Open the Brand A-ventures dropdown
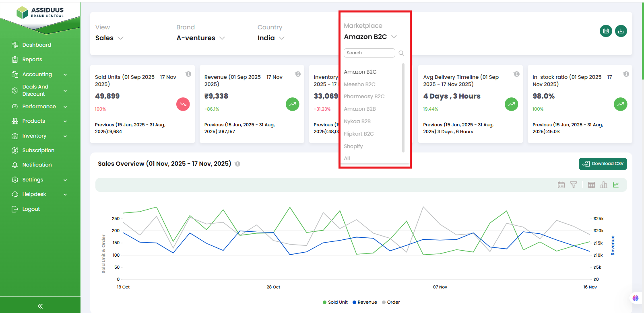The height and width of the screenshot is (313, 644). [x=200, y=38]
